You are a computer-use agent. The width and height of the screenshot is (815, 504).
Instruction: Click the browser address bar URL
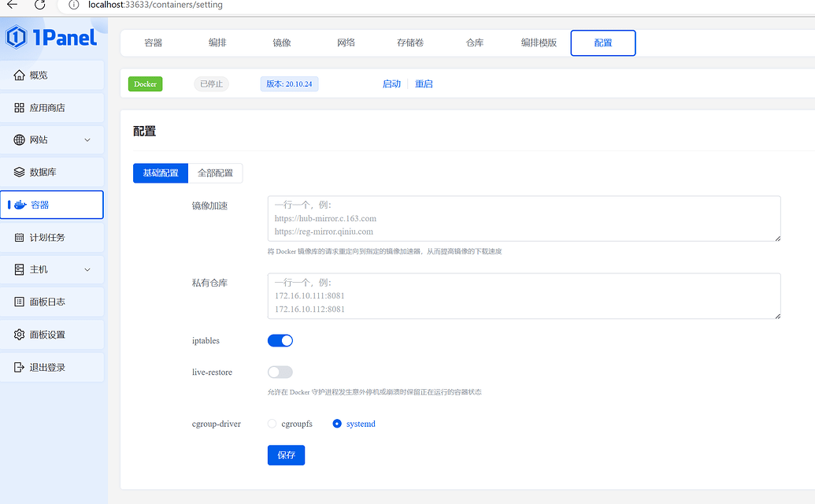tap(155, 5)
